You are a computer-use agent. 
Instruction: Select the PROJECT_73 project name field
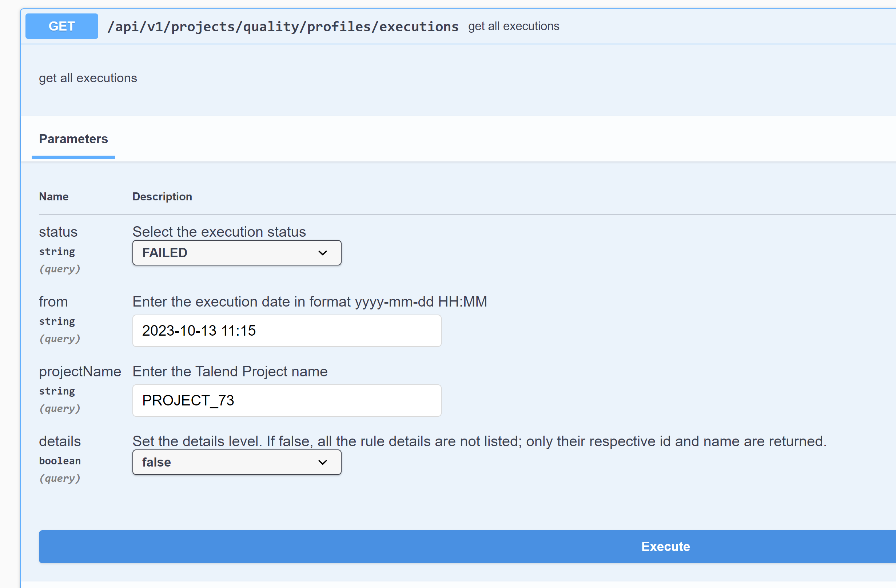[287, 400]
